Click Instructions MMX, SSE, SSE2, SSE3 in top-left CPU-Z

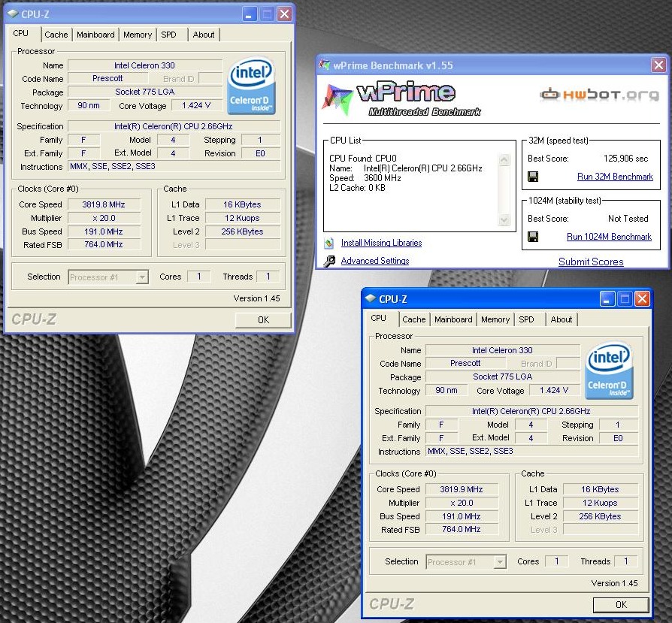tap(174, 166)
